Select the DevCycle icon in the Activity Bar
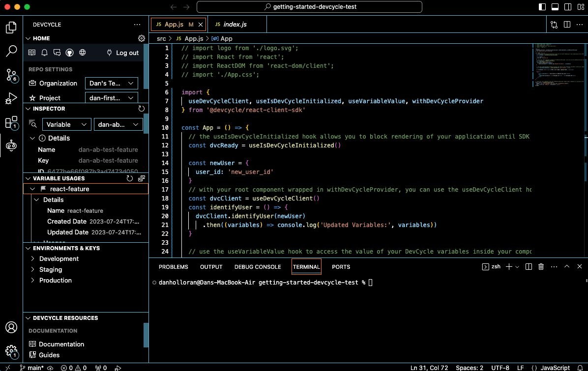 coord(11,145)
